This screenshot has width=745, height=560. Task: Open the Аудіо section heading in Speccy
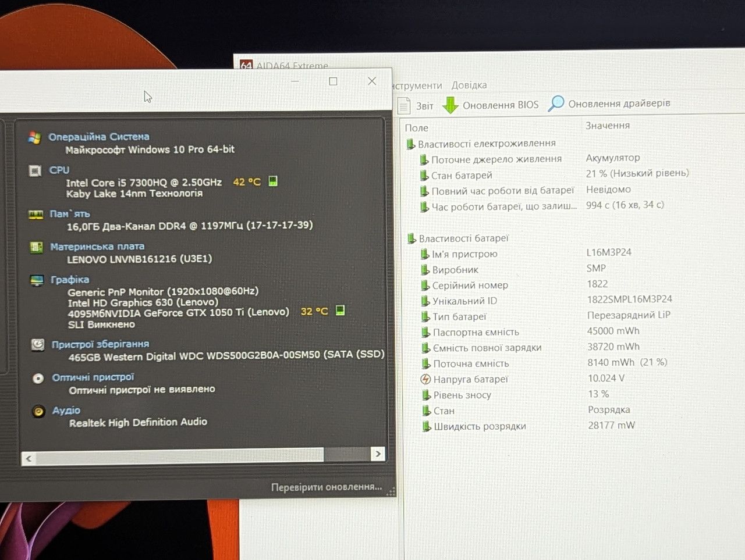[66, 411]
